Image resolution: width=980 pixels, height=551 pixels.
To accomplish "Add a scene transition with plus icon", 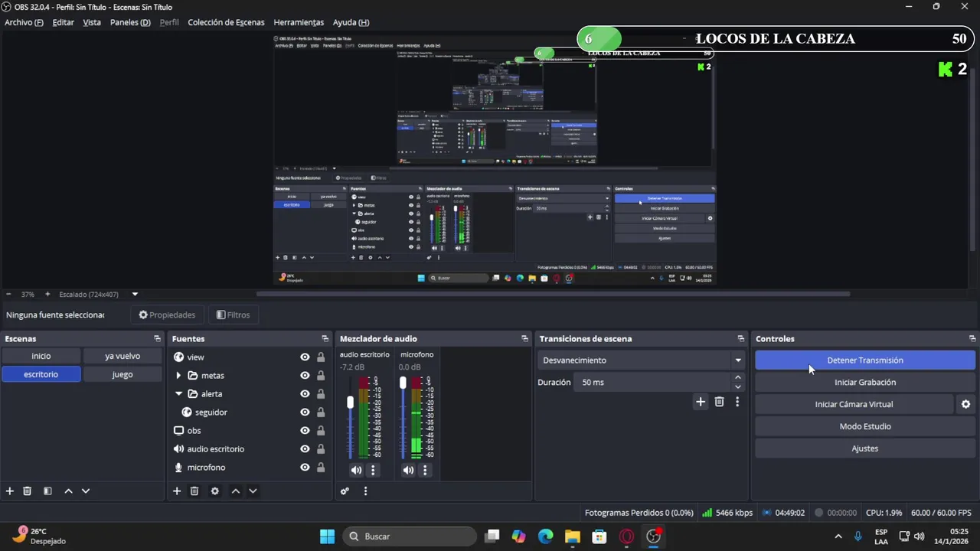I will point(701,402).
